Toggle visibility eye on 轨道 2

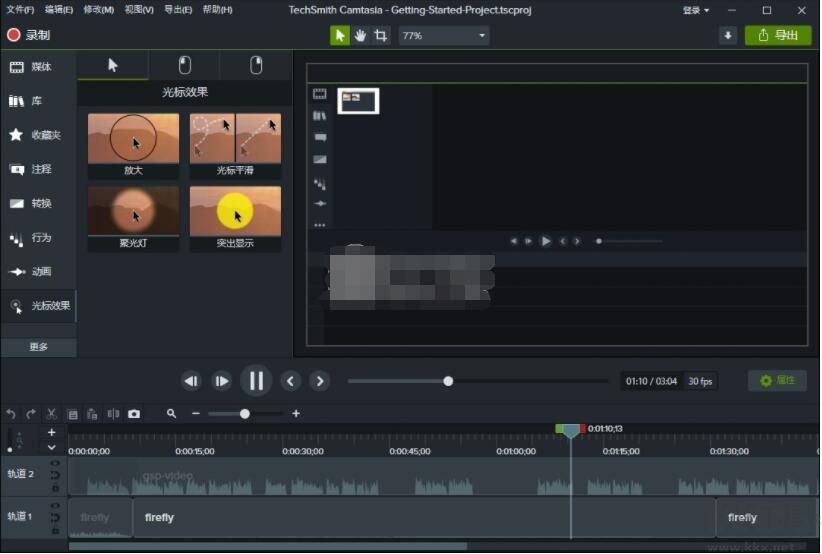[x=55, y=463]
